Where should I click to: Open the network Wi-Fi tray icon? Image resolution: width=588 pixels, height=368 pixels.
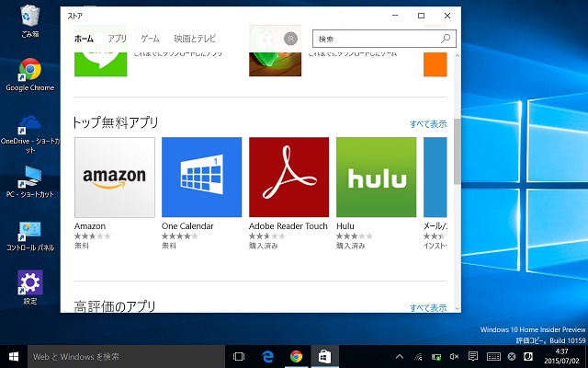(x=419, y=357)
